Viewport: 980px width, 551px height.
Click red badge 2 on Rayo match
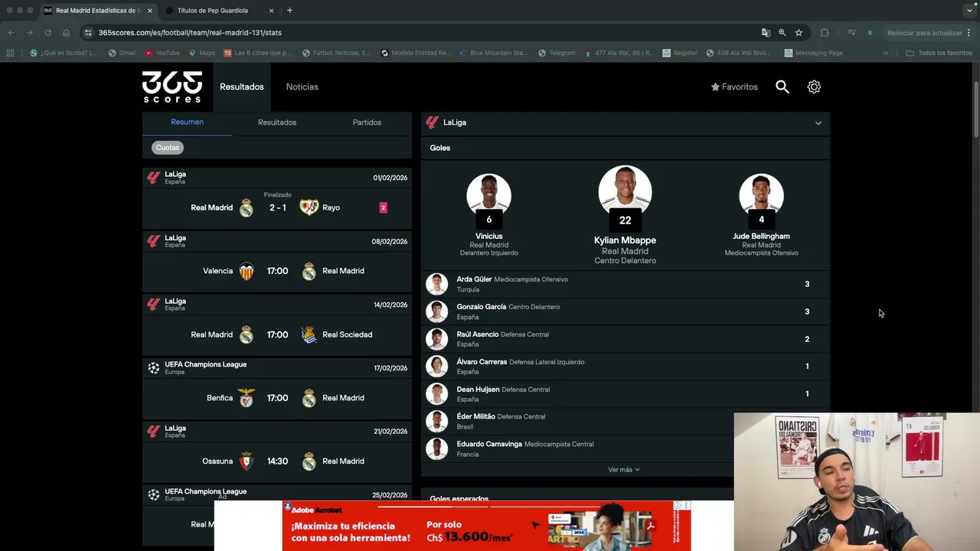[x=383, y=207]
